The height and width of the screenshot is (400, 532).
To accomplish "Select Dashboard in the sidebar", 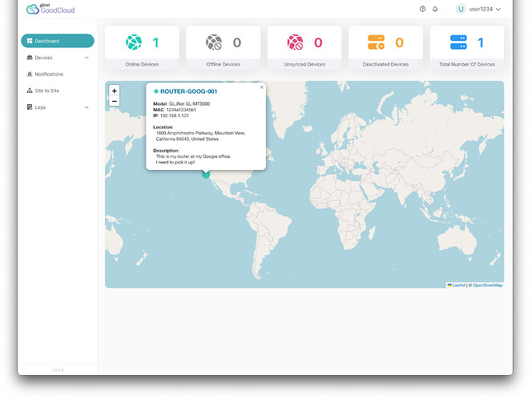I will pos(58,41).
